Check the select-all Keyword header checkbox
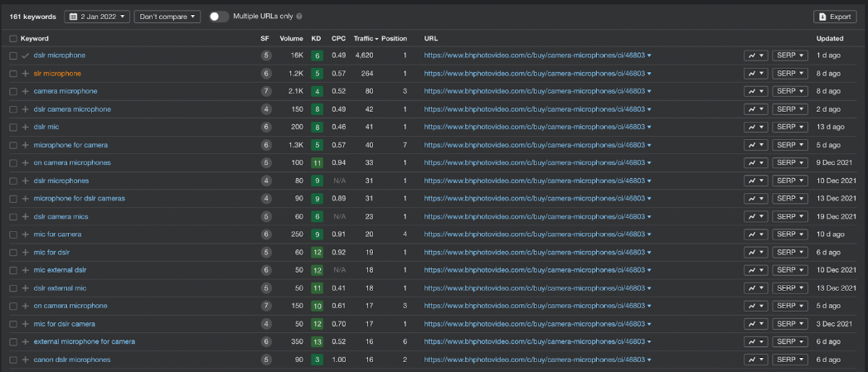 click(x=13, y=39)
